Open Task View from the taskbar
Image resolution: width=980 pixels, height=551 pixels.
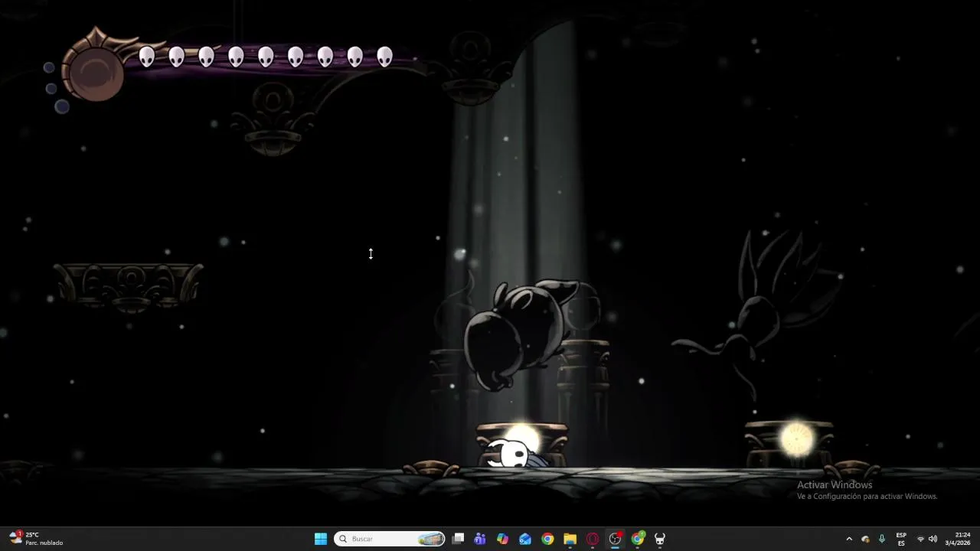[x=458, y=539]
